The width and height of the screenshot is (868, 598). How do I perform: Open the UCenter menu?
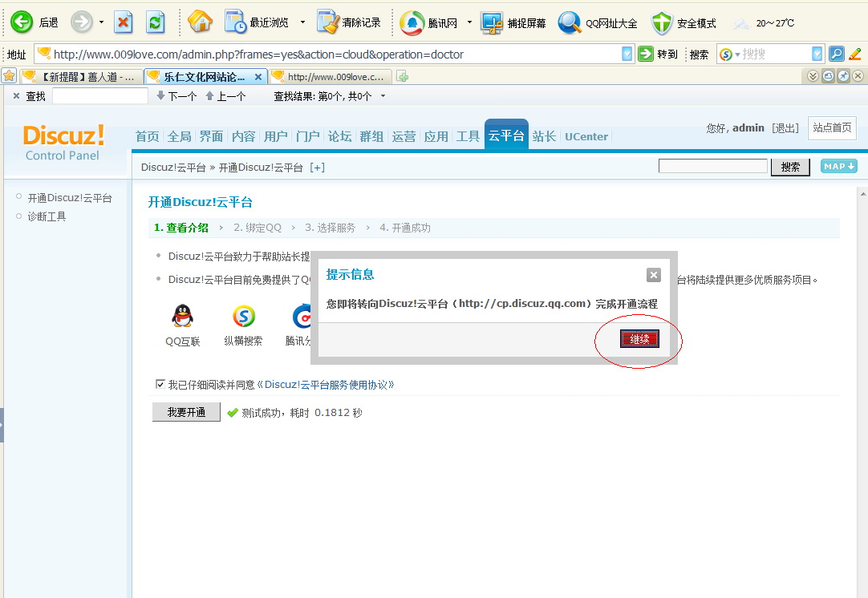586,136
